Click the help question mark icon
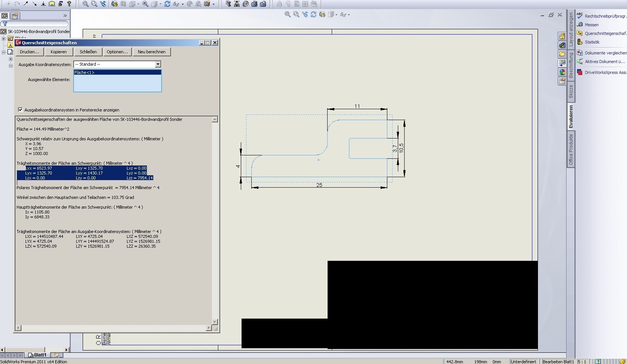627x364 pixels. point(69,4)
